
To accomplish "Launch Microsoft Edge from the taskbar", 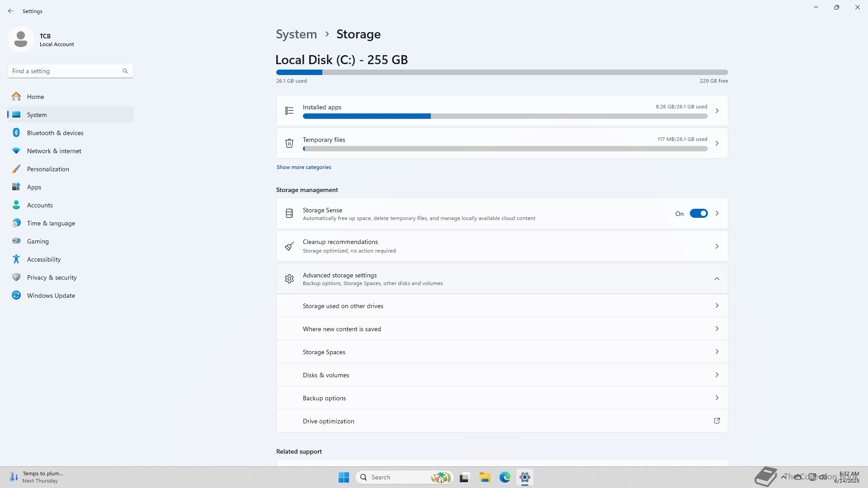I will coord(505,477).
